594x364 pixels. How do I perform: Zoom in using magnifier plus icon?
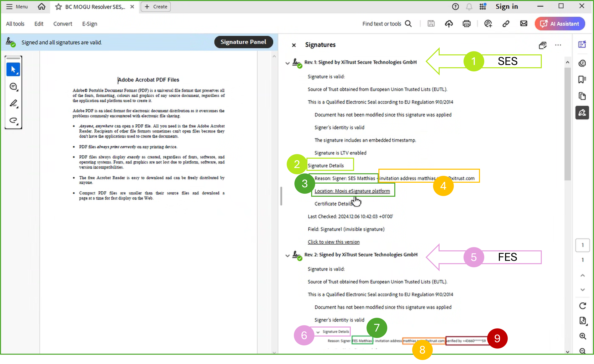(582, 336)
